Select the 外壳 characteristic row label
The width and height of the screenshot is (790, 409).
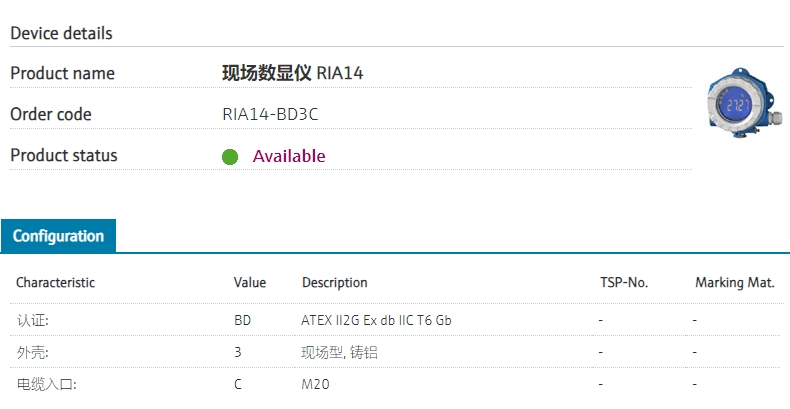32,352
